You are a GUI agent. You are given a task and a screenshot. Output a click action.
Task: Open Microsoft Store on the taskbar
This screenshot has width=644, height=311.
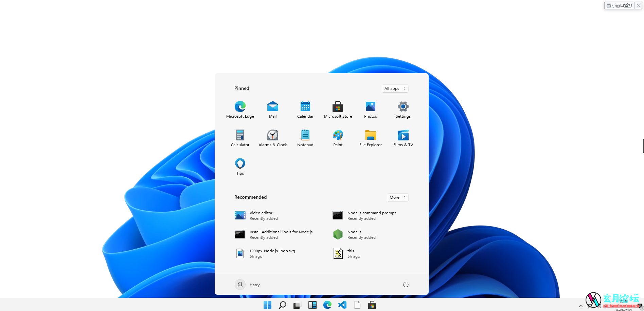[372, 305]
